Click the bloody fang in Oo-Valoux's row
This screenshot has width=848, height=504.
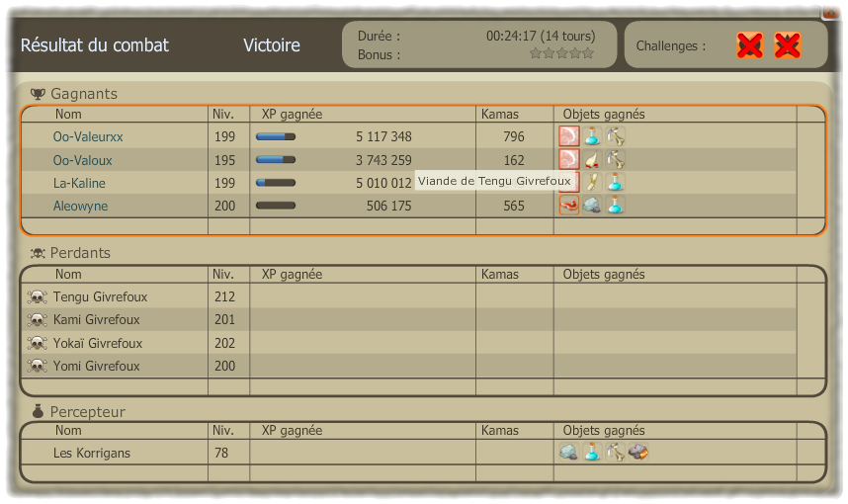(592, 159)
